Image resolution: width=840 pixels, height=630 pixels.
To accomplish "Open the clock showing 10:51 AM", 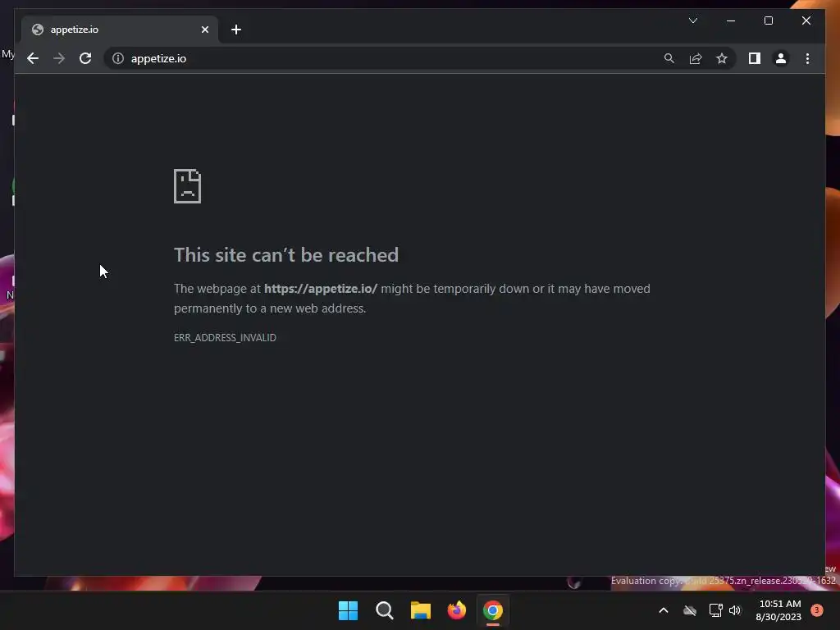I will tap(779, 610).
